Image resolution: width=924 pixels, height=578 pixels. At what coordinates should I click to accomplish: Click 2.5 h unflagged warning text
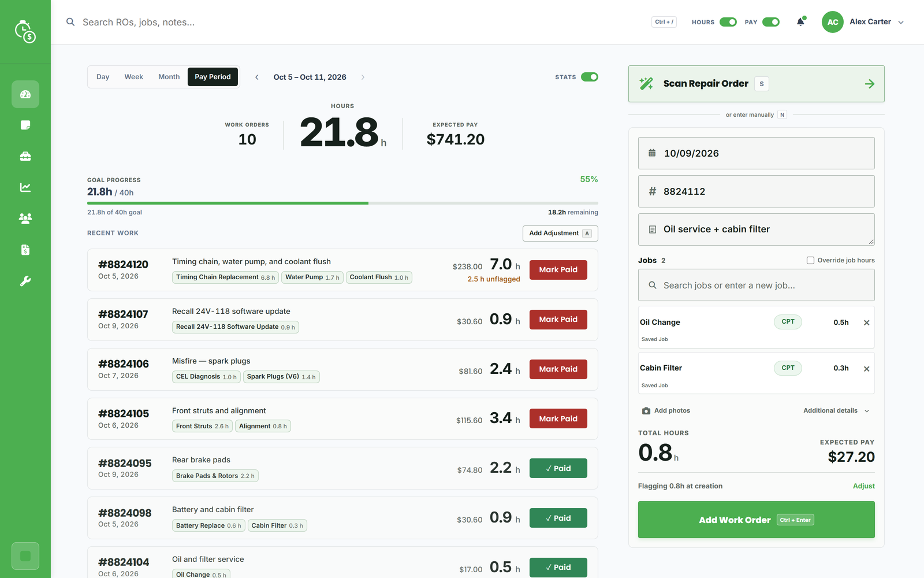[x=494, y=279]
